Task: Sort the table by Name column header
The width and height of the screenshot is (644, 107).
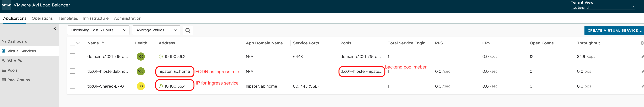Action: tap(93, 43)
